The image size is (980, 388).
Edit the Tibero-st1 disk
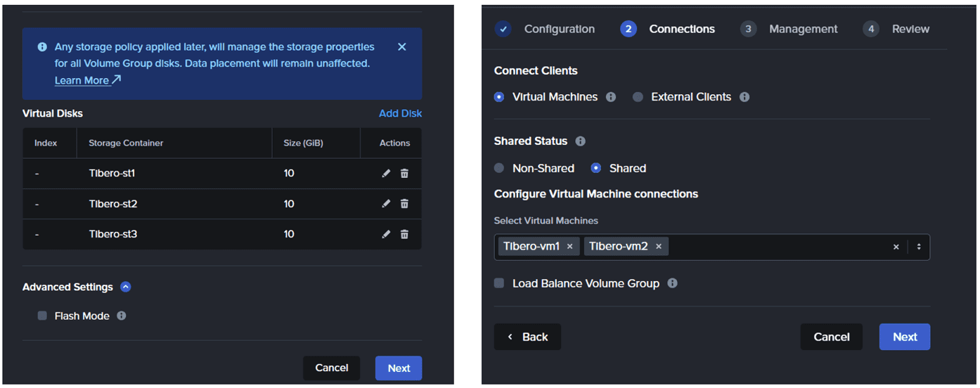(386, 173)
